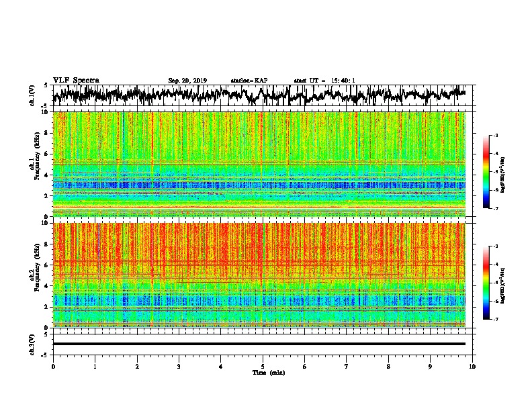
Task: Click the time axis tick label '10'
Action: tap(472, 367)
